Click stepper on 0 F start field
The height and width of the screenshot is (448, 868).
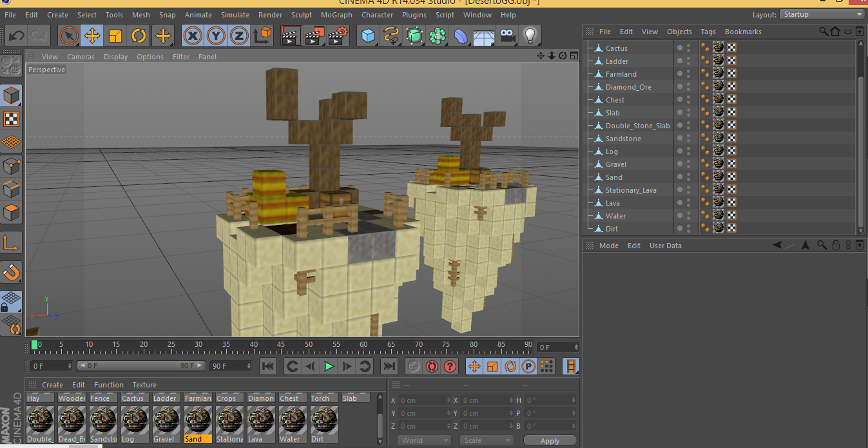(x=68, y=366)
